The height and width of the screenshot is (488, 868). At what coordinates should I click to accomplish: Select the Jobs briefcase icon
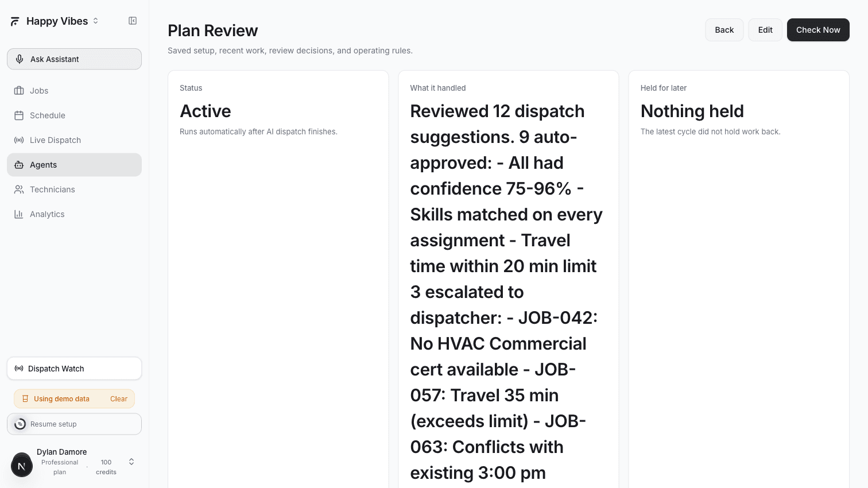(x=18, y=91)
